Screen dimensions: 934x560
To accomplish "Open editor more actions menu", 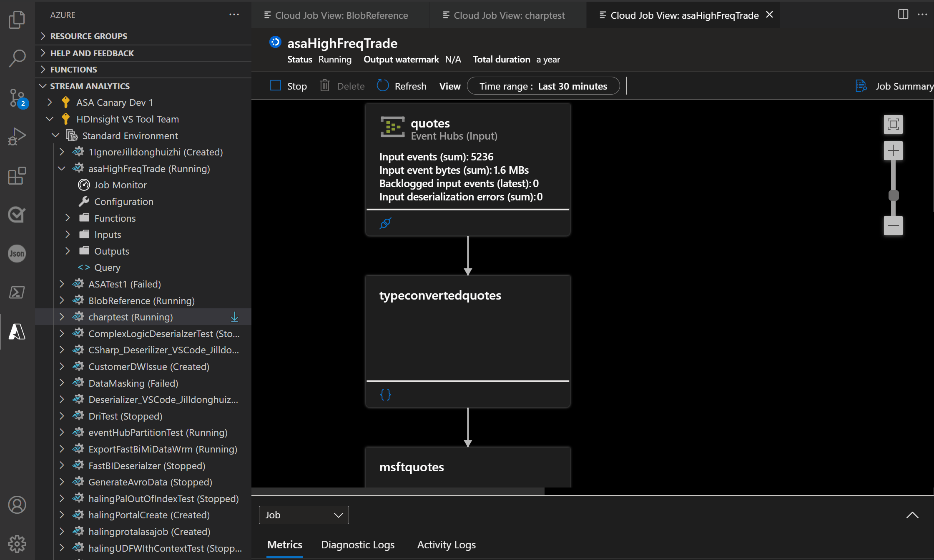I will [x=922, y=15].
